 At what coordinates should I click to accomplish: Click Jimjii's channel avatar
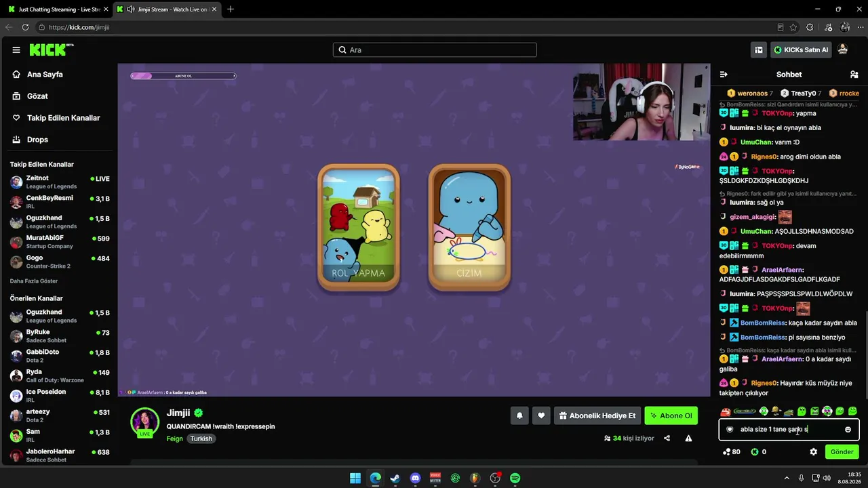[145, 422]
